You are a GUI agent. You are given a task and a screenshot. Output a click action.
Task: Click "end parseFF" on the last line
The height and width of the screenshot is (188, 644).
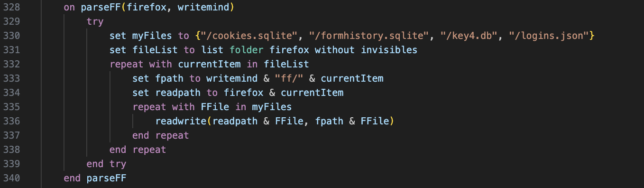click(95, 178)
